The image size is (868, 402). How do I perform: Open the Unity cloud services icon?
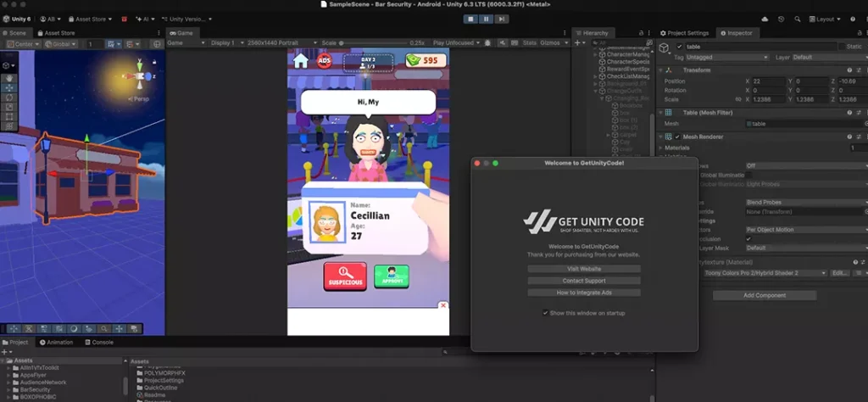[x=765, y=19]
